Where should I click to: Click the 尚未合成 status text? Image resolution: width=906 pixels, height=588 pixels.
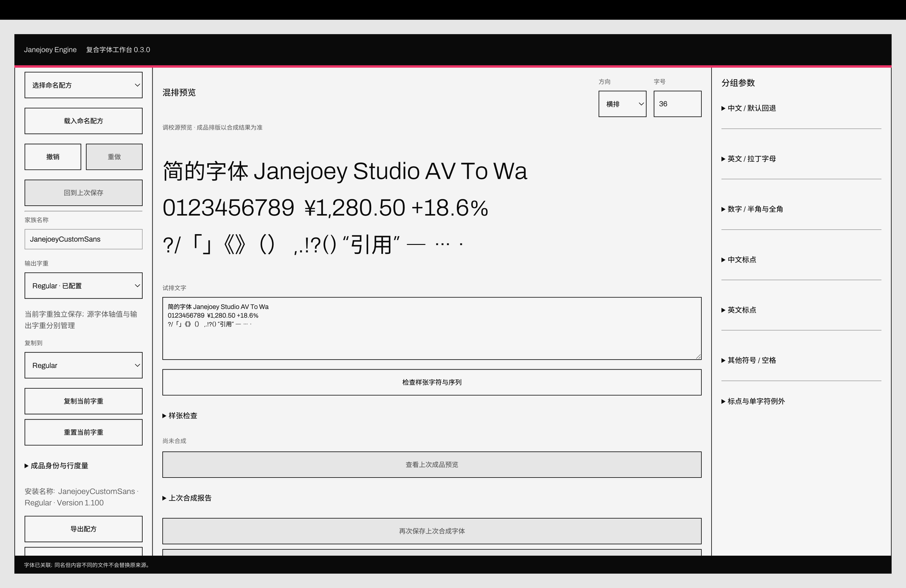(x=174, y=441)
